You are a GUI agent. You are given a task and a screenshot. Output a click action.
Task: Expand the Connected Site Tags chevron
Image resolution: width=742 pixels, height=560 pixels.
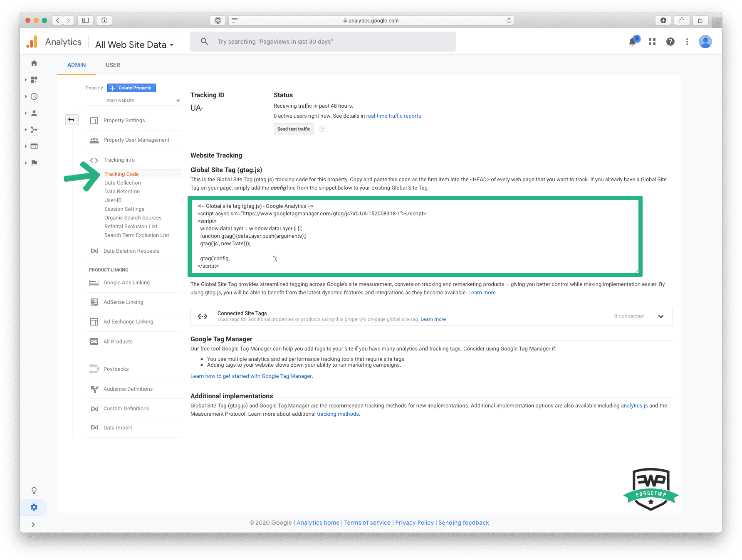(x=661, y=316)
